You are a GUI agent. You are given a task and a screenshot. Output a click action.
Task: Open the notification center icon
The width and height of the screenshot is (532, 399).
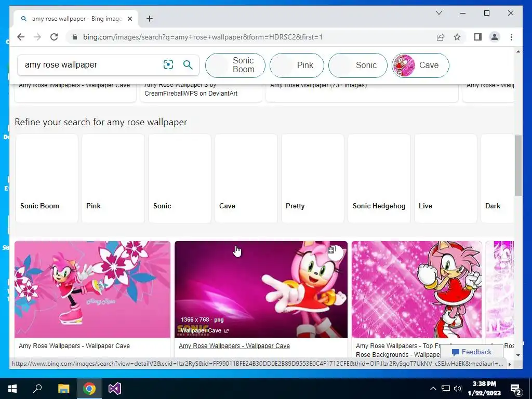click(x=516, y=389)
